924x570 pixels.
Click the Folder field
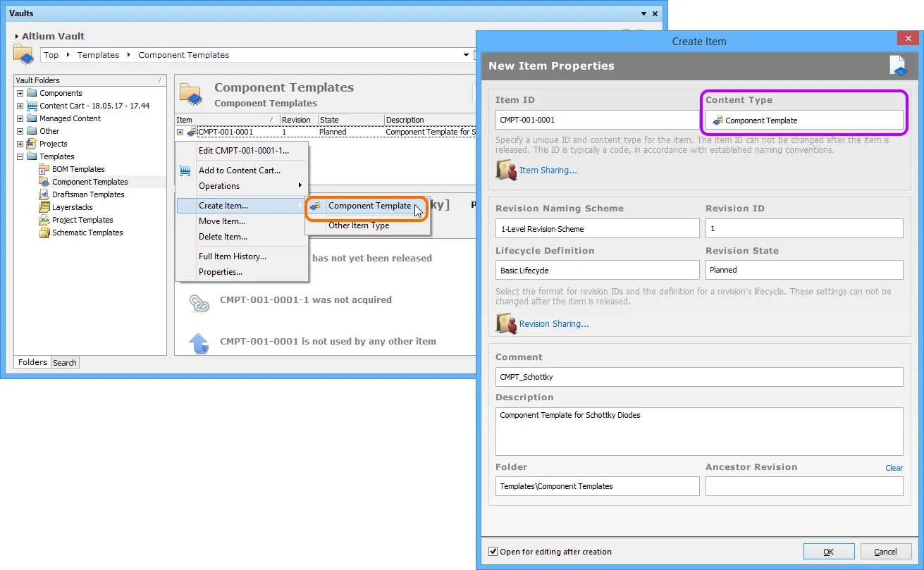tap(598, 486)
